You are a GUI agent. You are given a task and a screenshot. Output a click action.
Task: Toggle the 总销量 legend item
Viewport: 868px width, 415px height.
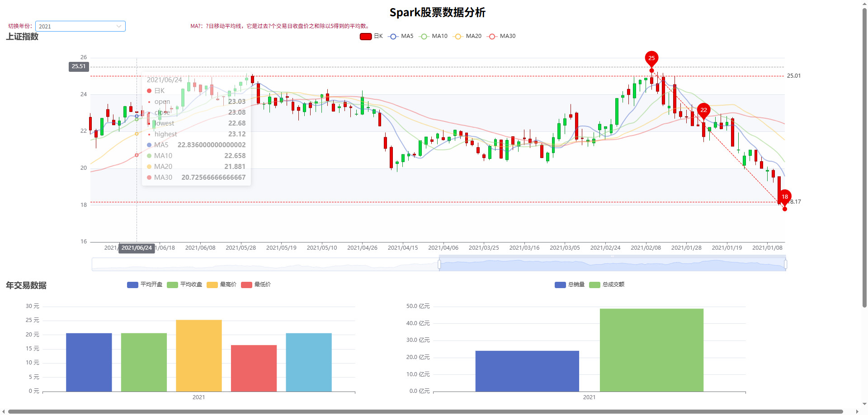click(x=570, y=284)
